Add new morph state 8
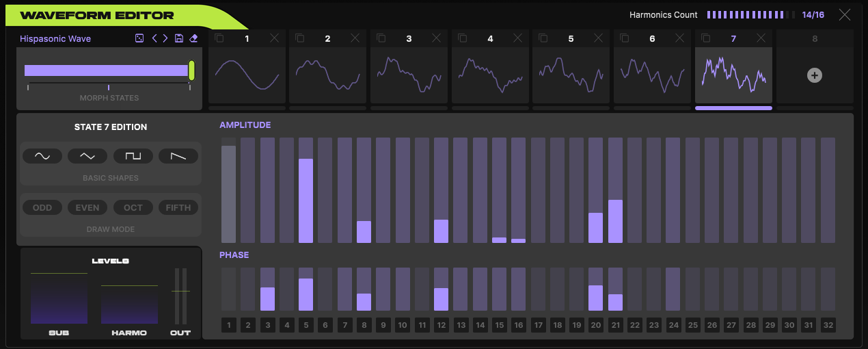868x349 pixels. pos(815,75)
